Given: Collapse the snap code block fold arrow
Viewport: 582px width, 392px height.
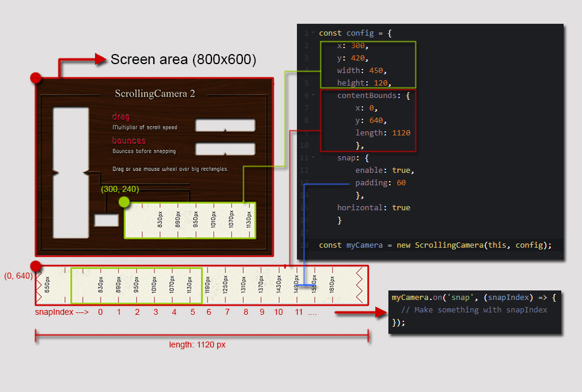Looking at the screenshot, I should click(313, 158).
